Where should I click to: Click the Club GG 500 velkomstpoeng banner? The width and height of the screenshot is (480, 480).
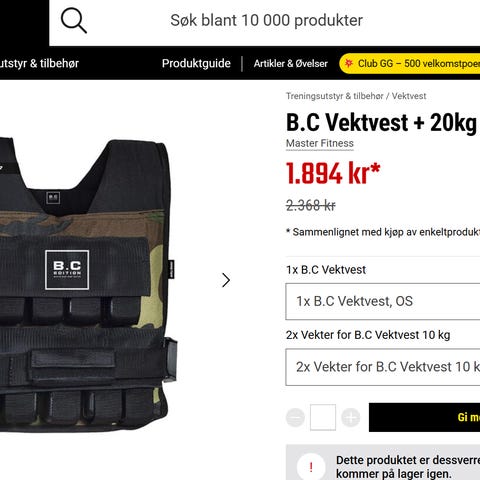(410, 63)
